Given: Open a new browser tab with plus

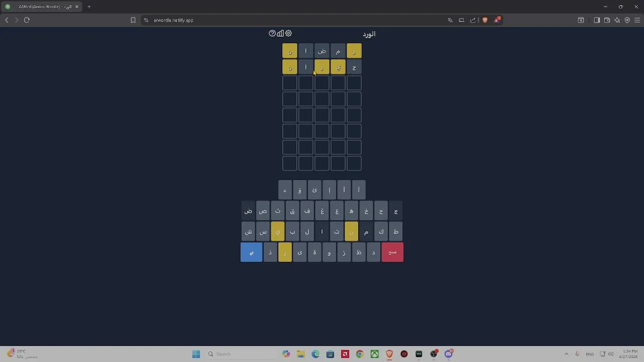Looking at the screenshot, I should (89, 7).
